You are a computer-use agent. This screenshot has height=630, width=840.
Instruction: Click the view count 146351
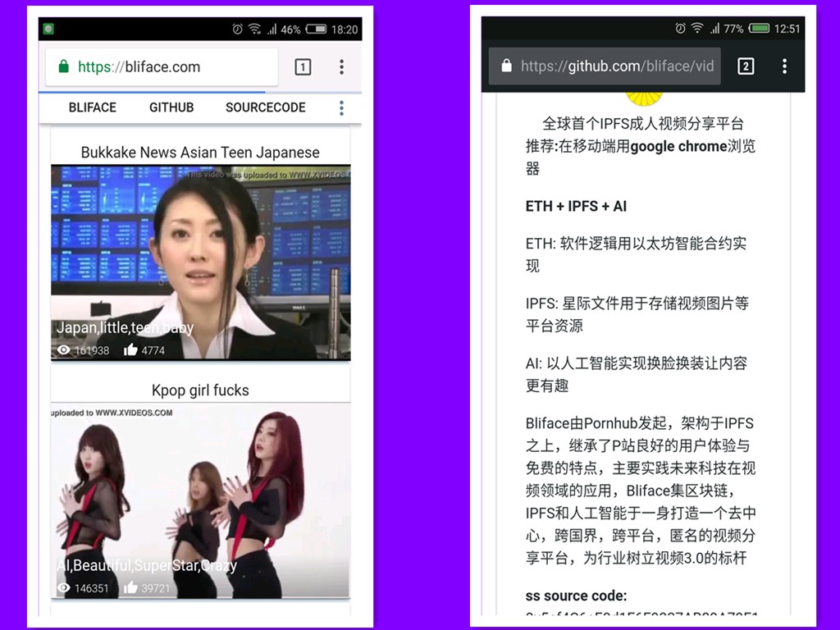pos(92,589)
